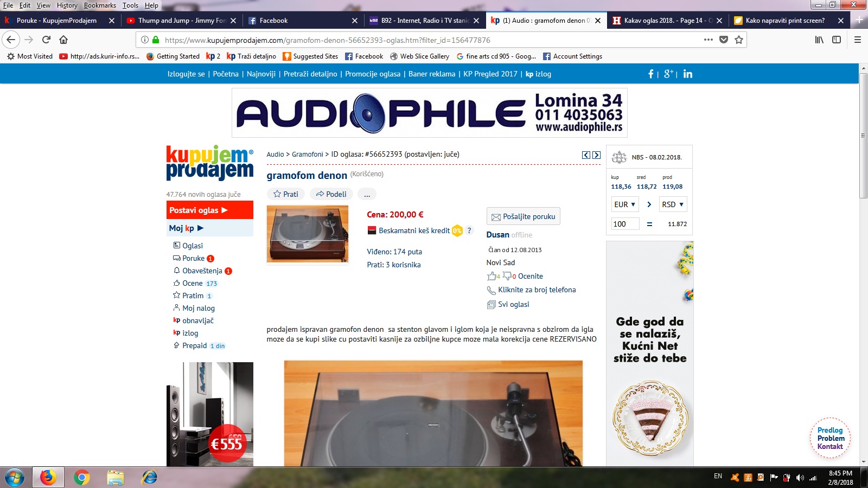Follow the ad with Prati button
Image resolution: width=868 pixels, height=488 pixels.
pos(286,194)
